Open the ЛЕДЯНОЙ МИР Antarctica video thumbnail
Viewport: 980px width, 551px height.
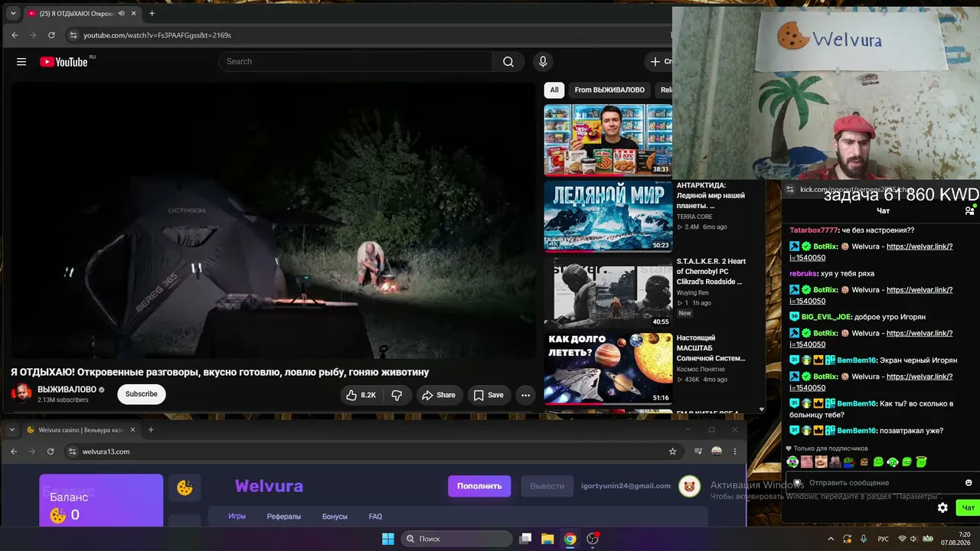(x=608, y=217)
